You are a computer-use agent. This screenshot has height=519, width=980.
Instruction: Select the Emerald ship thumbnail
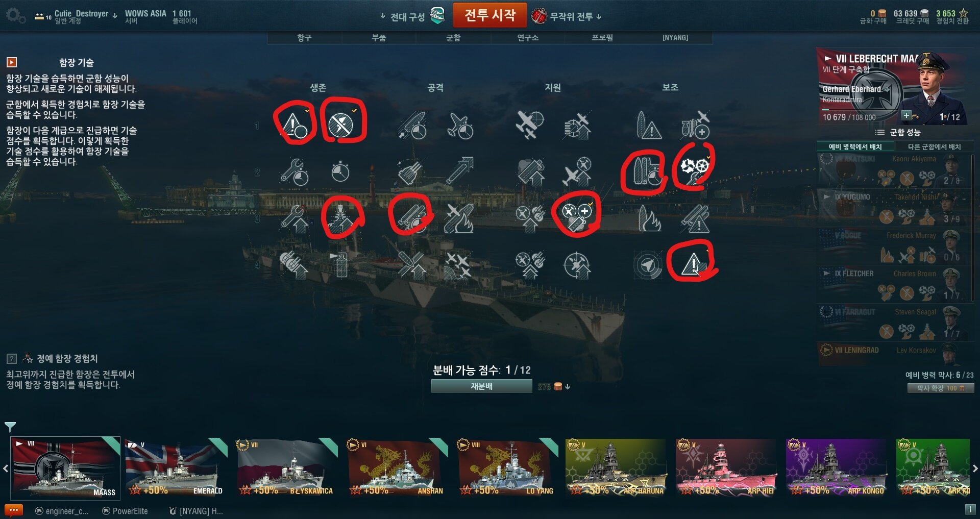pyautogui.click(x=176, y=467)
